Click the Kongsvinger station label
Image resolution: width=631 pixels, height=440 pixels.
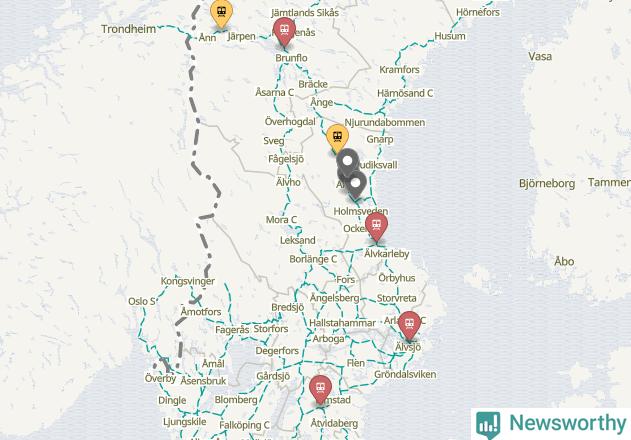(188, 281)
